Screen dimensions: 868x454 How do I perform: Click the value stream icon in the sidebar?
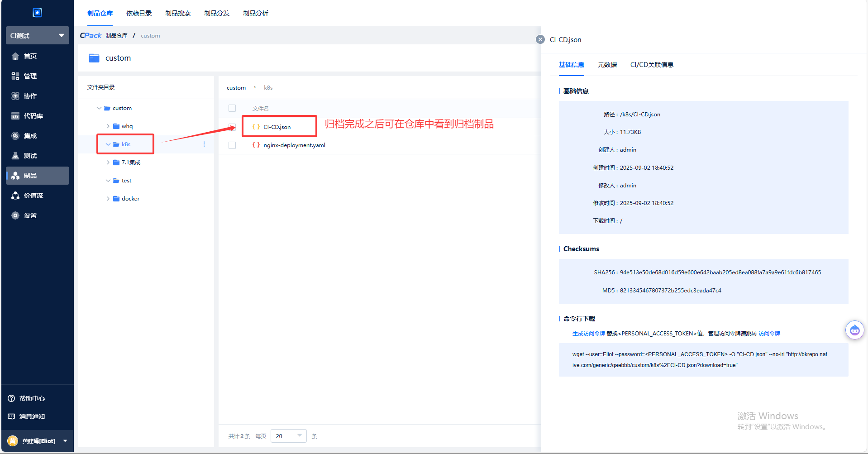[15, 196]
